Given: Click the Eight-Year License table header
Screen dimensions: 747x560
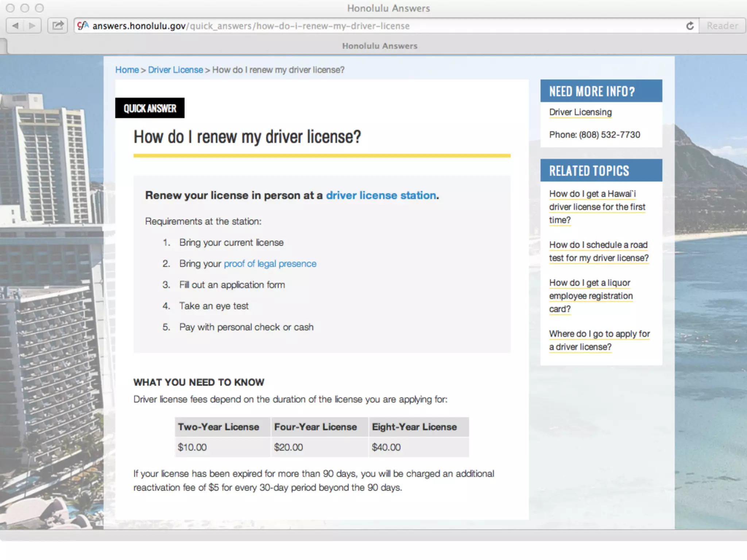Looking at the screenshot, I should (x=414, y=427).
